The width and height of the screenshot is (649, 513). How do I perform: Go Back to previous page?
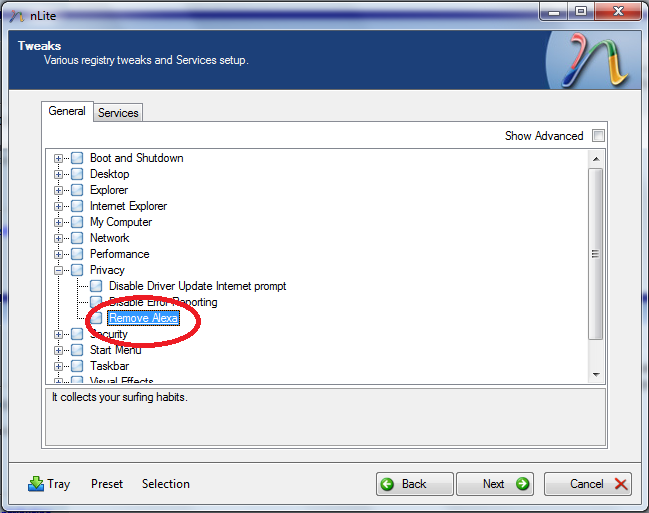point(415,484)
